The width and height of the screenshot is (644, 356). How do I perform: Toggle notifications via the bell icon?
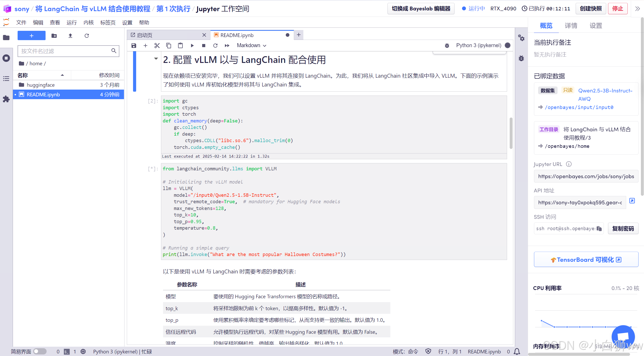[517, 351]
